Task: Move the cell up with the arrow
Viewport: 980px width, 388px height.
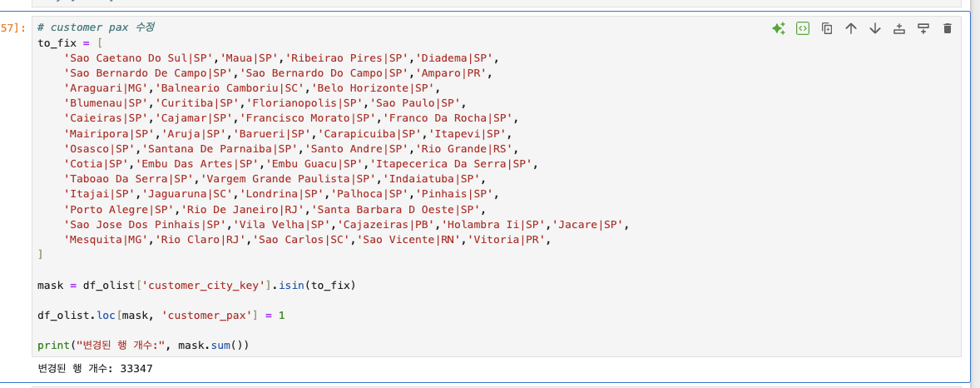Action: tap(850, 28)
